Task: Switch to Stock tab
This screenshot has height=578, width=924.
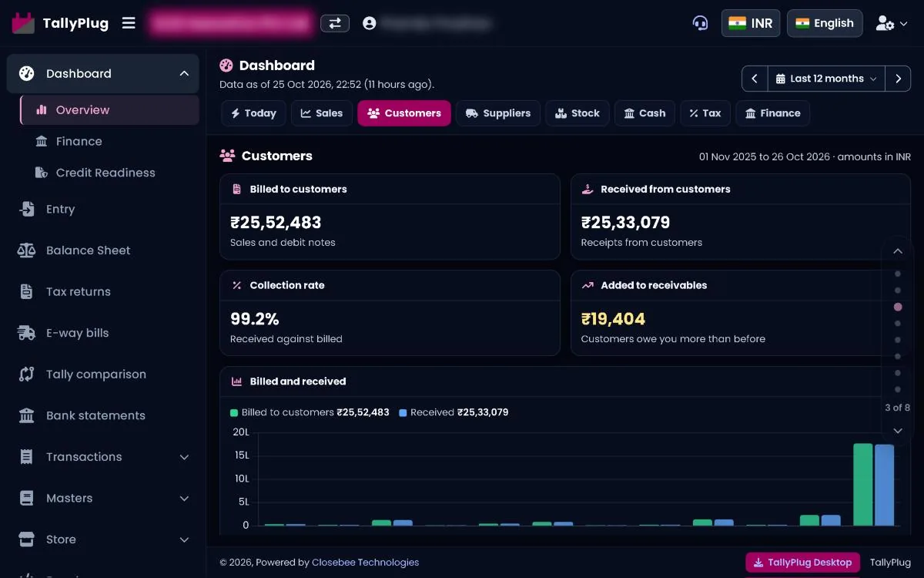Action: (x=577, y=113)
